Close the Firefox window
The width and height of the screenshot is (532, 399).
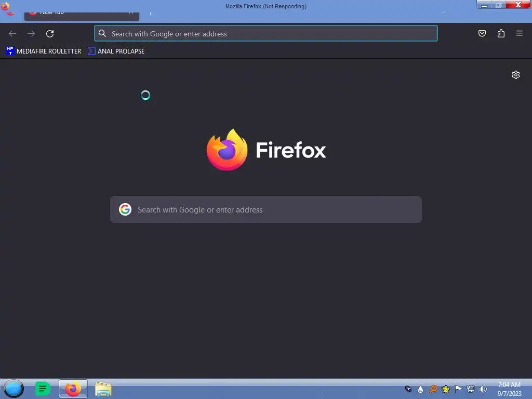pyautogui.click(x=518, y=4)
